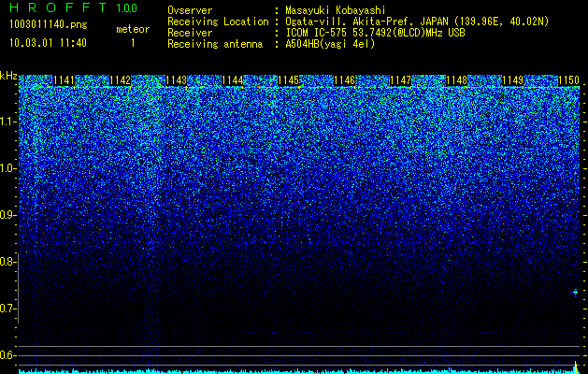Image resolution: width=588 pixels, height=374 pixels.
Task: Click the meteor count value 1
Action: [133, 43]
